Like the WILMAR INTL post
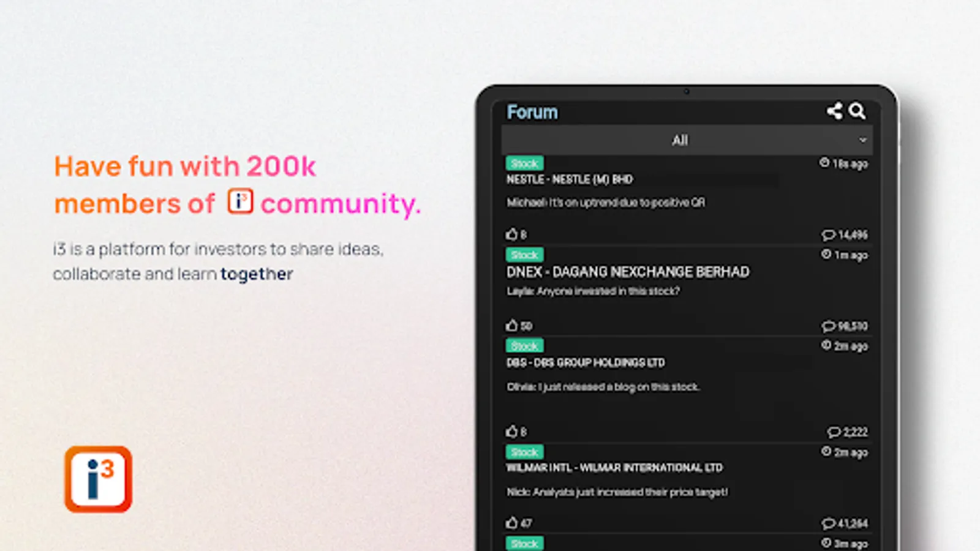The image size is (980, 551). 511,523
